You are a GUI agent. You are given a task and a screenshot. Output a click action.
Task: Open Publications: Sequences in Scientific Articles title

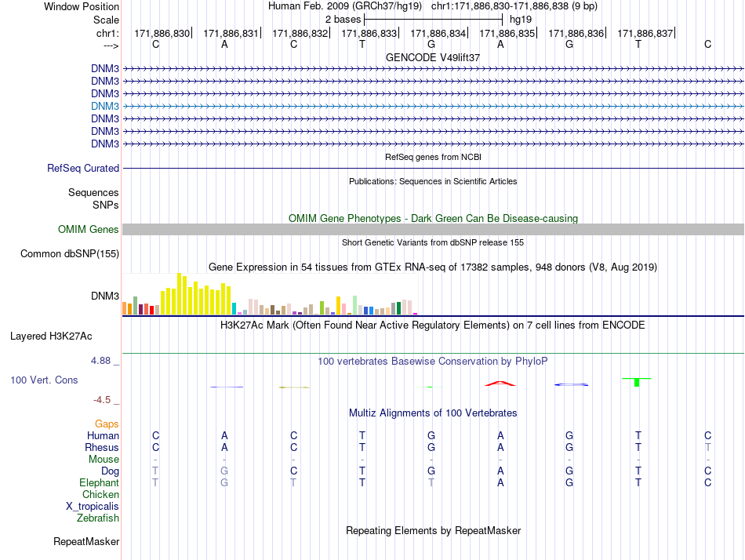click(433, 181)
